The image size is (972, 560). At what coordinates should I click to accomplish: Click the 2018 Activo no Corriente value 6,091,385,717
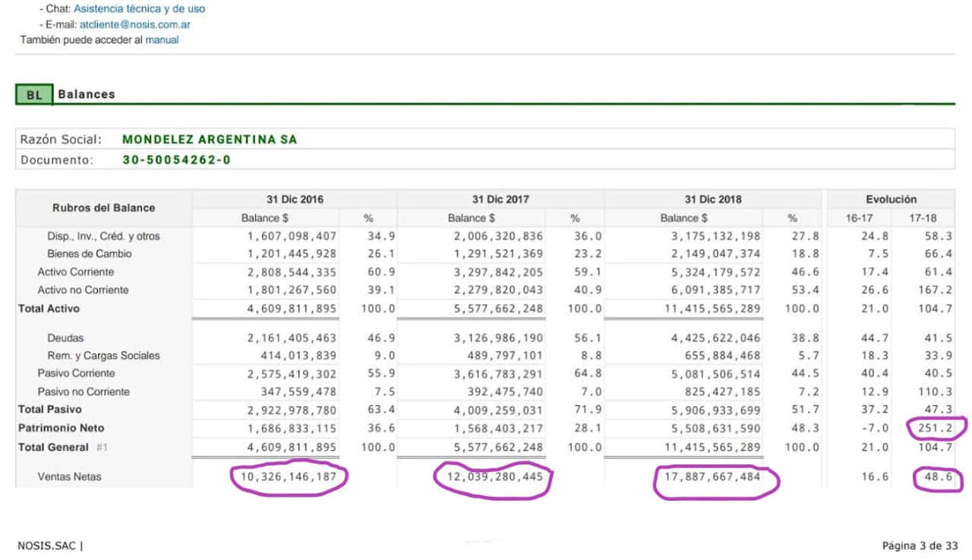click(x=715, y=290)
